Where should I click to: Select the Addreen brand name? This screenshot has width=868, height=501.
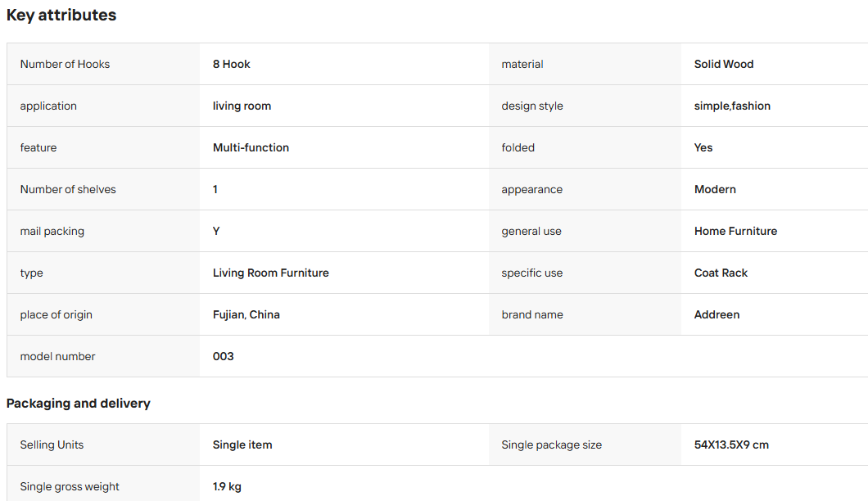(x=717, y=314)
